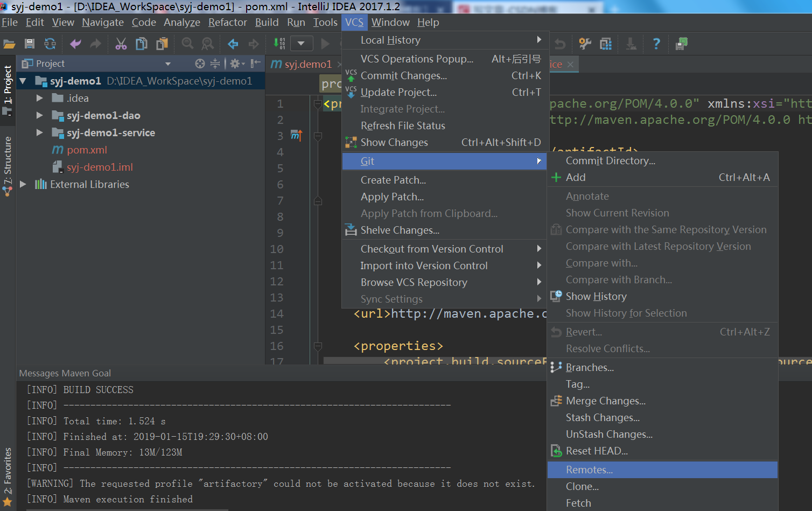The height and width of the screenshot is (511, 812).
Task: Open the Local History submenu
Action: 445,40
